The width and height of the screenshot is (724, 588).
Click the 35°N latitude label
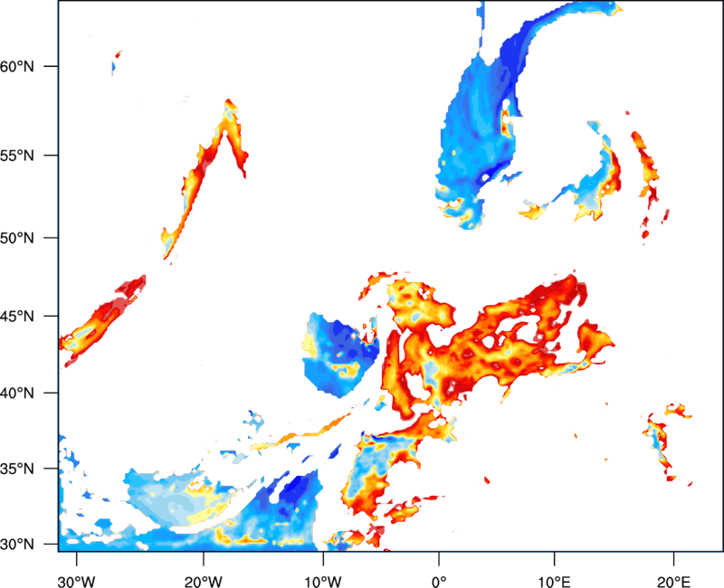pyautogui.click(x=17, y=469)
